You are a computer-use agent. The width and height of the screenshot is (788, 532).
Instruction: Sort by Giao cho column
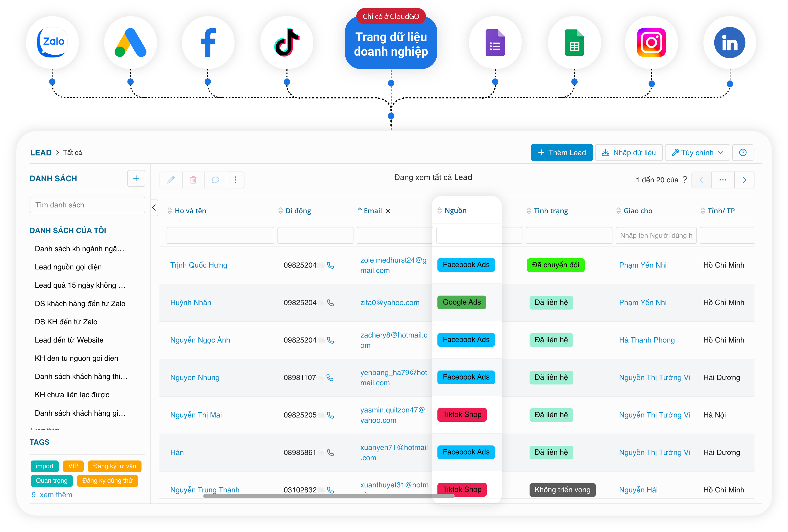point(634,211)
